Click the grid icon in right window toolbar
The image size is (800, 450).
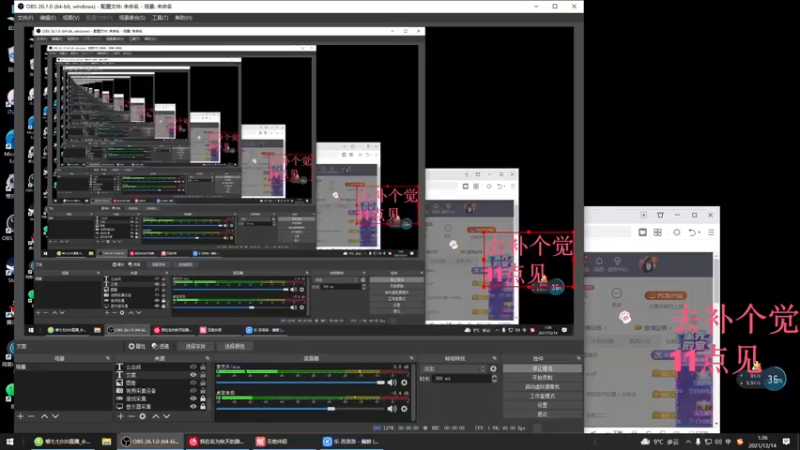point(658,233)
